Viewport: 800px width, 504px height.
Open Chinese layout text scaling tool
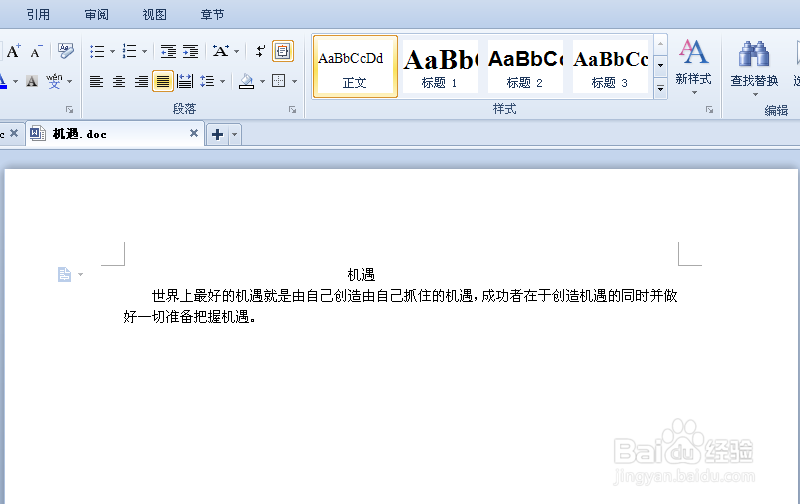click(220, 51)
